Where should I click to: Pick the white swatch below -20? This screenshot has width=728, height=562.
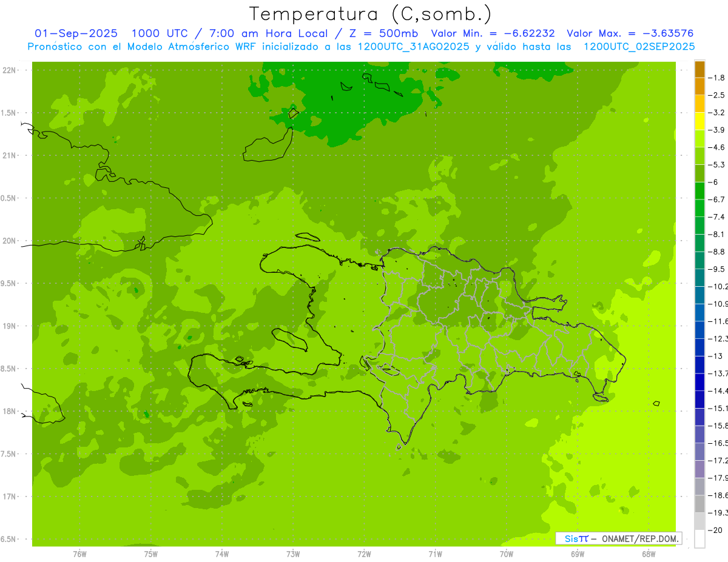click(699, 539)
